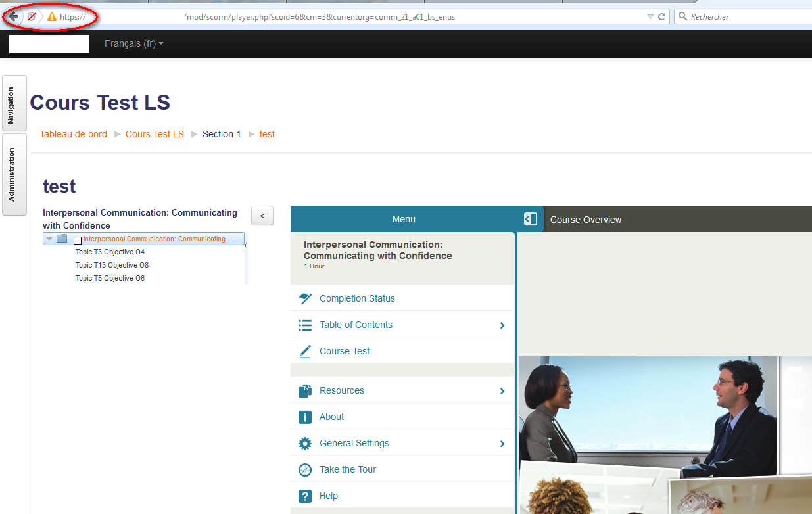
Task: Select the Interpersonal Communication tree item in the SCORM tree
Action: [x=159, y=239]
